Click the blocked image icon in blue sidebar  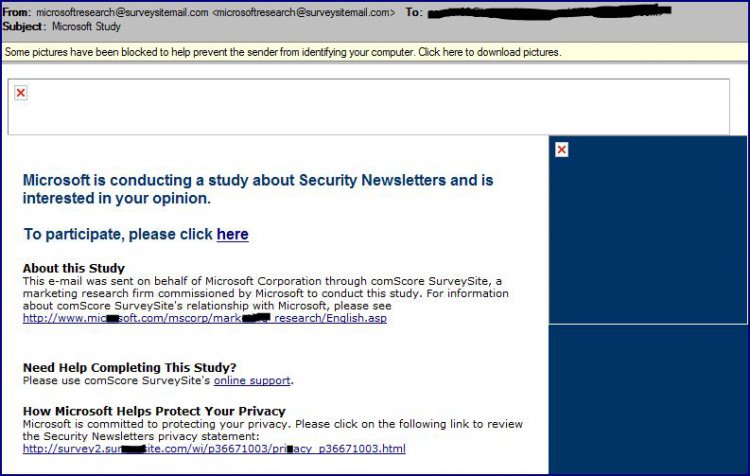tap(562, 150)
